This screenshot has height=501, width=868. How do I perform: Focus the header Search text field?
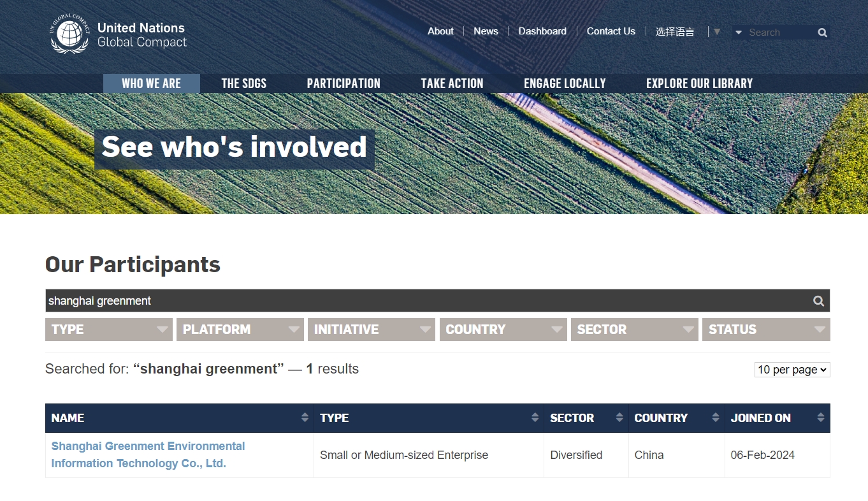[x=779, y=33]
